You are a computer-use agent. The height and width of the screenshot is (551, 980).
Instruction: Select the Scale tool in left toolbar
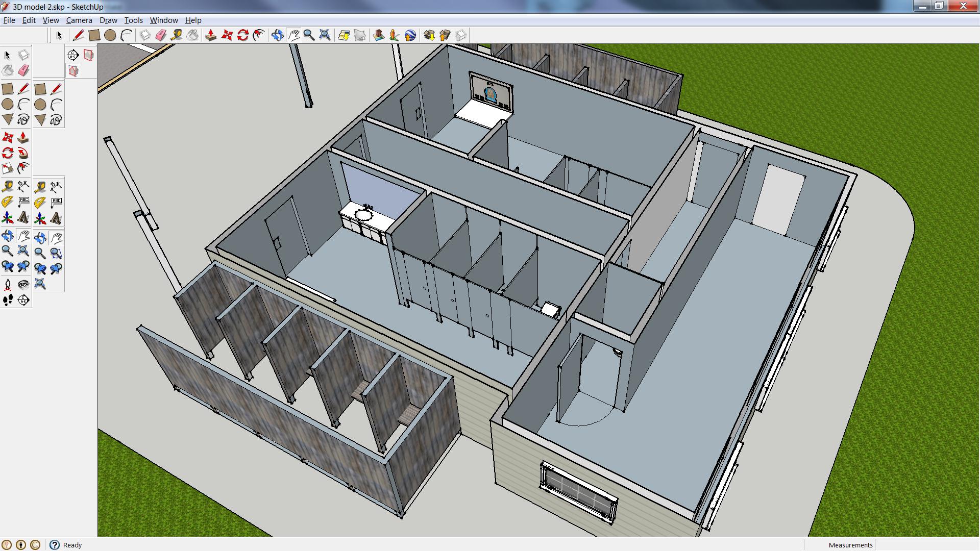point(8,169)
